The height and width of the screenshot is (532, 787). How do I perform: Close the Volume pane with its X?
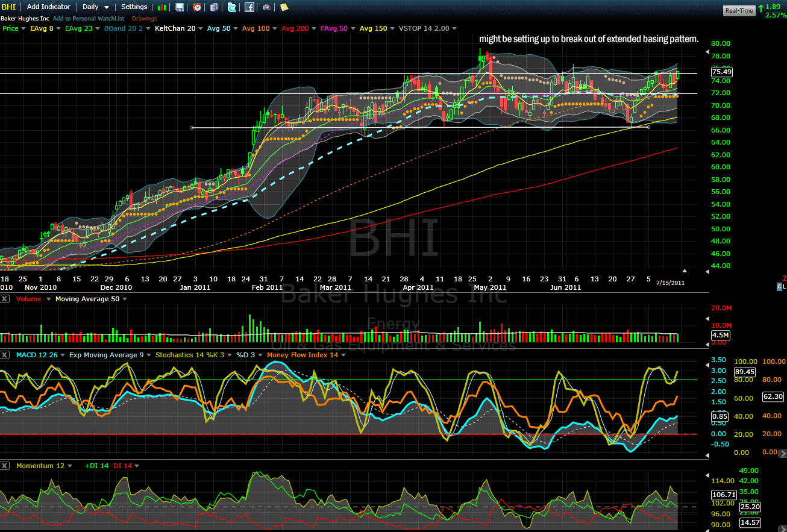click(5, 299)
